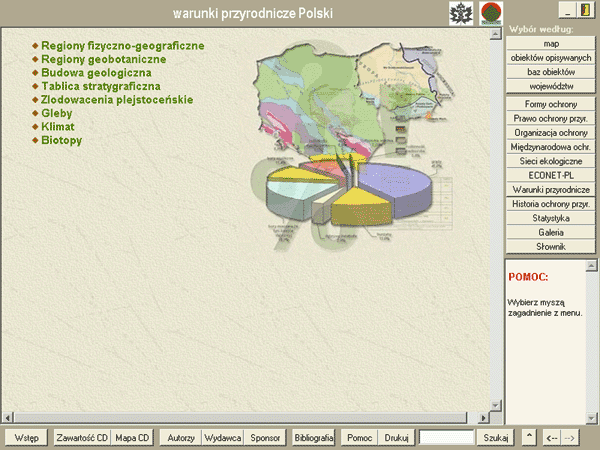Viewport: 600px width, 450px height.
Task: Open the Zlodowacenia plejstoceńskie entry
Action: 116,100
